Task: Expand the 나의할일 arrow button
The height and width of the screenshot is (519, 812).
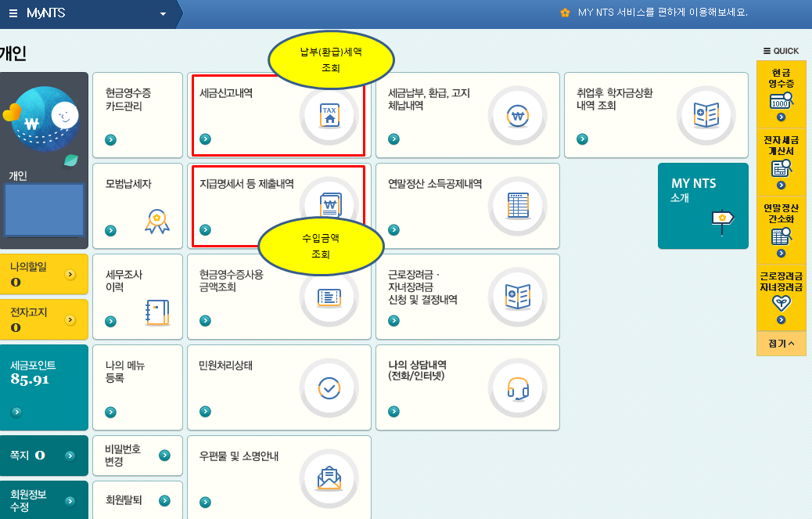Action: pos(70,274)
